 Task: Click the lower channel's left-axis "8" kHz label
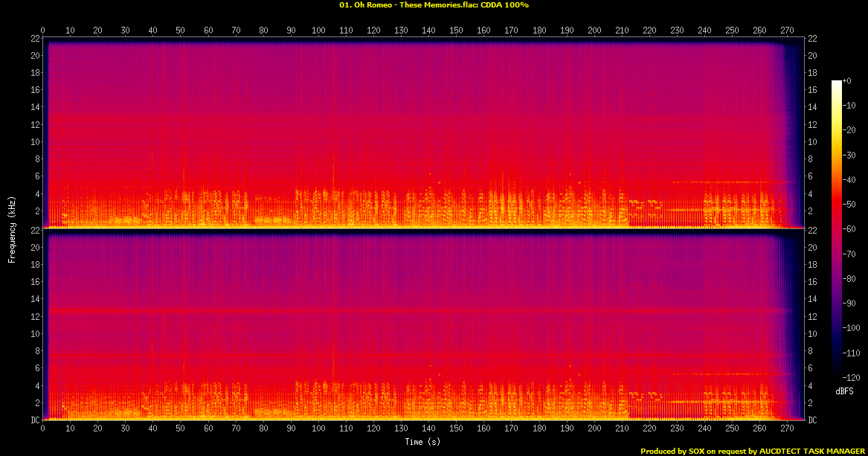pyautogui.click(x=38, y=351)
